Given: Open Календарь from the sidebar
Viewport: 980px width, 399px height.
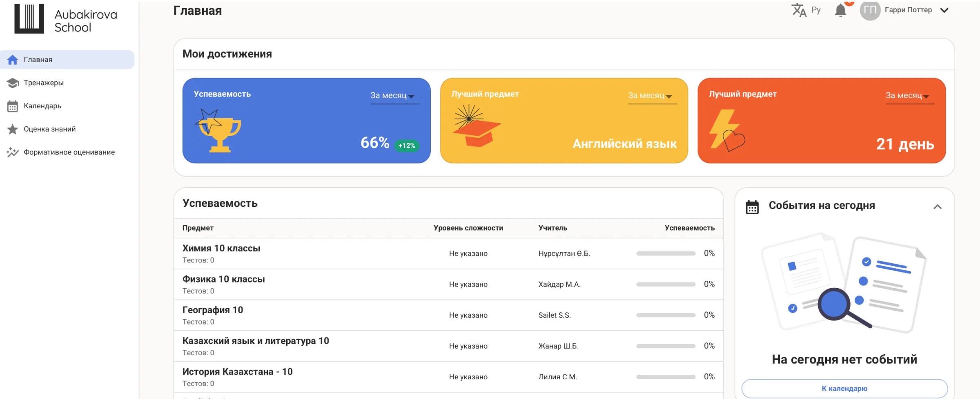Looking at the screenshot, I should pyautogui.click(x=42, y=106).
